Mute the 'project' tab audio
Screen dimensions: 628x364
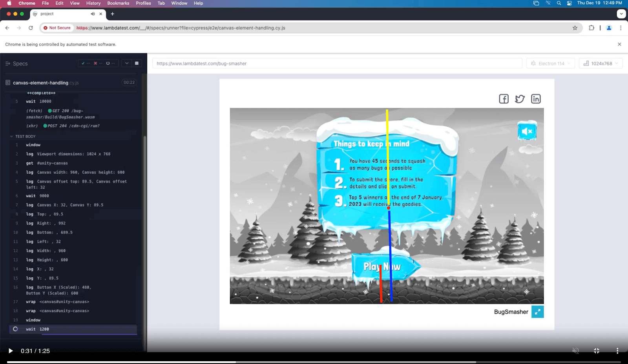(93, 14)
